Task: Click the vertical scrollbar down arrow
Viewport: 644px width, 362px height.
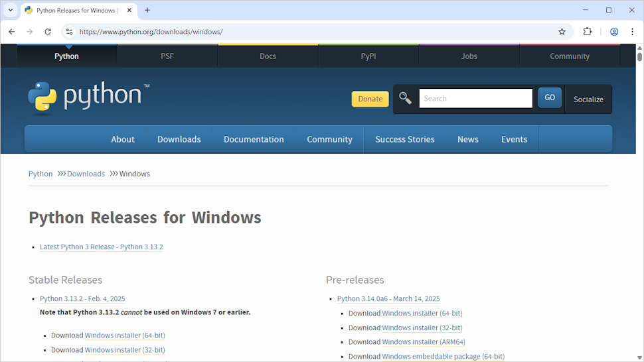Action: pyautogui.click(x=639, y=357)
